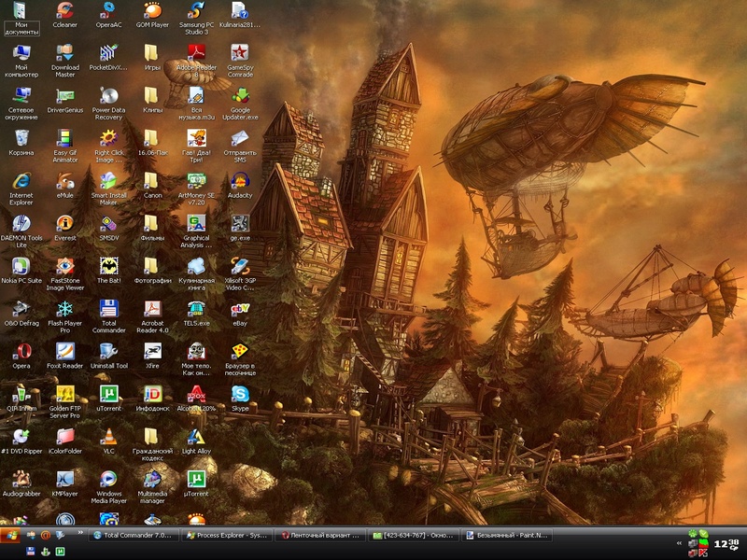Screen dimensions: 747x560
Task: Click the Canon folder icon
Action: [x=151, y=181]
